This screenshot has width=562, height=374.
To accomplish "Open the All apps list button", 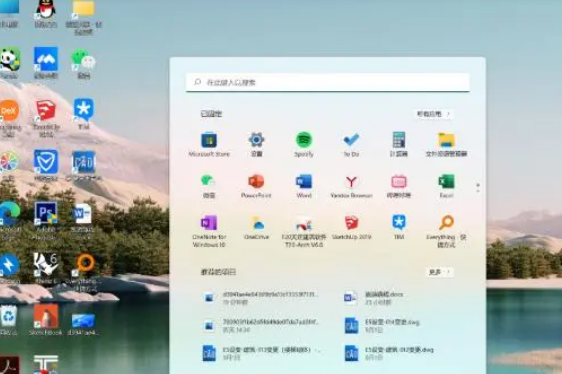I will [434, 114].
